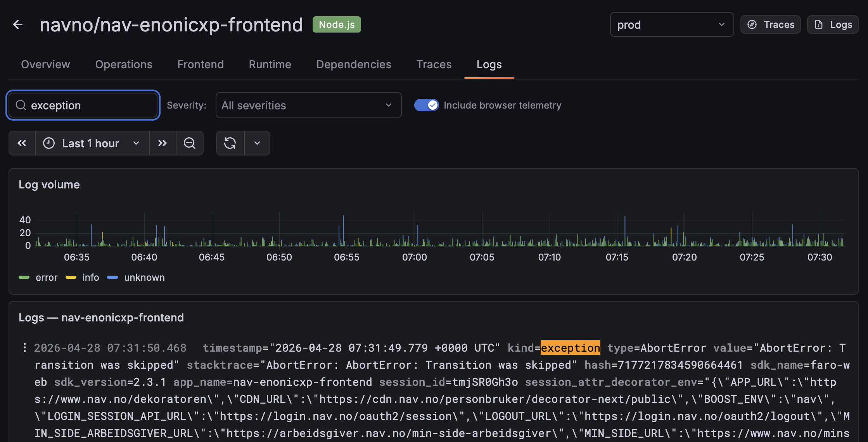
Task: Shift time range forward with double-right chevrons
Action: tap(163, 143)
